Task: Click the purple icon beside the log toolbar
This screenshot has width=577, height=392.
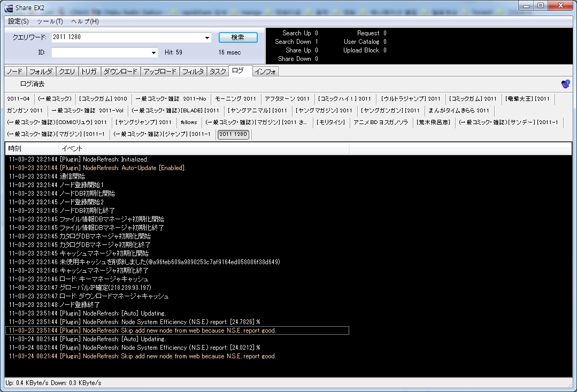Action: pyautogui.click(x=566, y=84)
